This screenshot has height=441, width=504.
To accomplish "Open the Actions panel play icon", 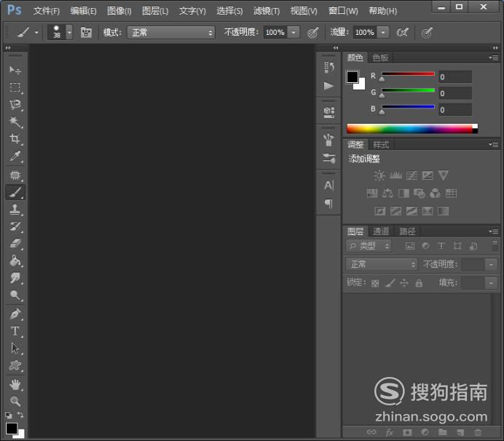I will pos(328,86).
